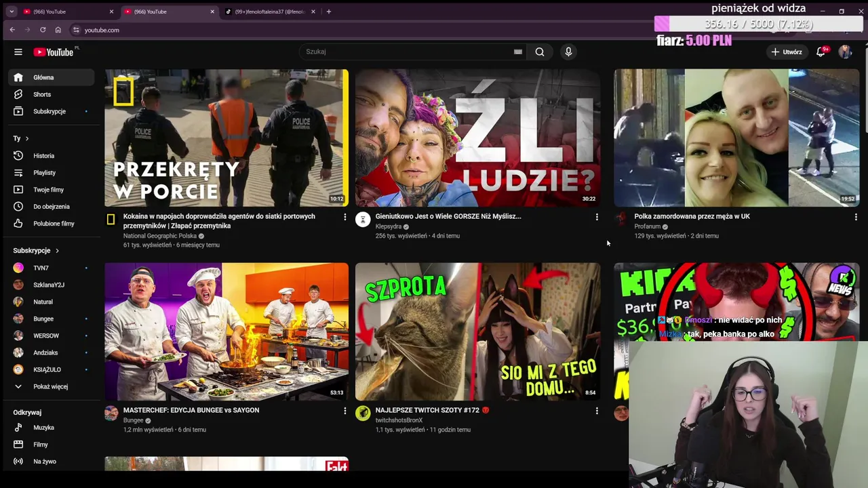Open Playlisty in the sidebar

click(52, 173)
